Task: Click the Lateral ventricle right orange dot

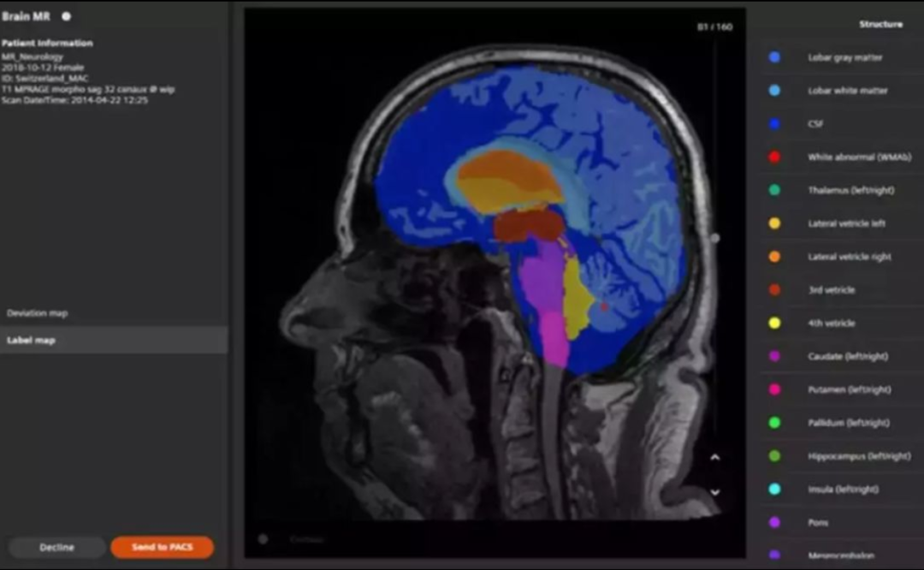Action: coord(774,257)
